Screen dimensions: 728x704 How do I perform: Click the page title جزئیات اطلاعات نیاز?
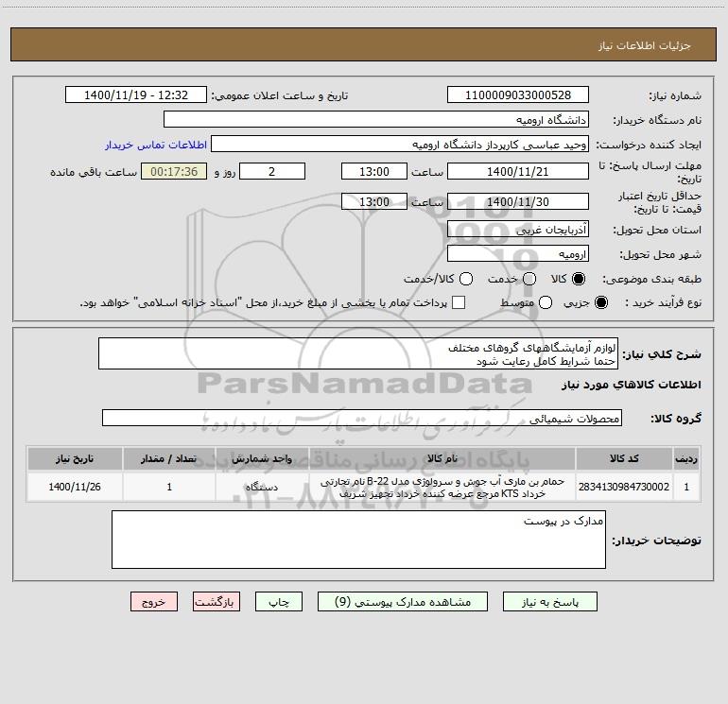click(x=645, y=45)
